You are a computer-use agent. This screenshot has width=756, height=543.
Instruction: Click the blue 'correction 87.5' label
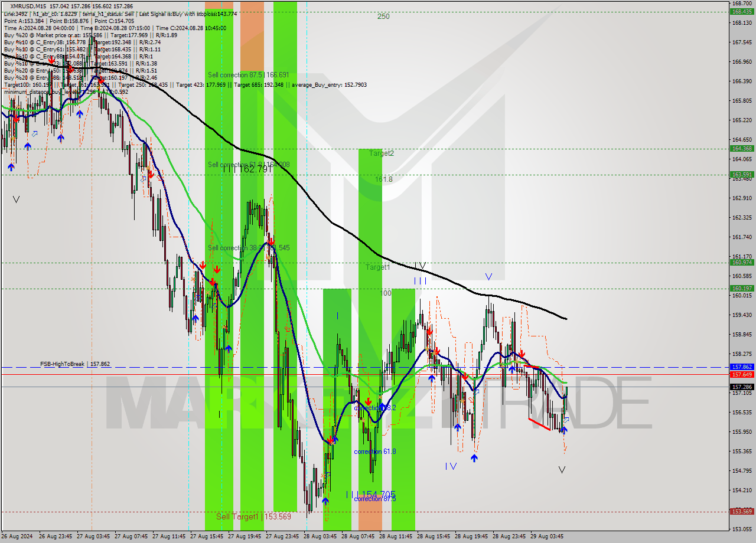click(375, 499)
